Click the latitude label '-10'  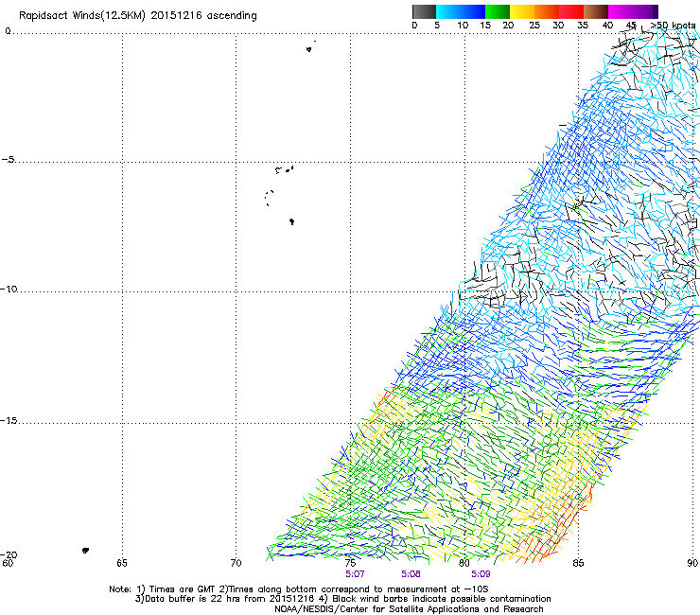tap(9, 289)
